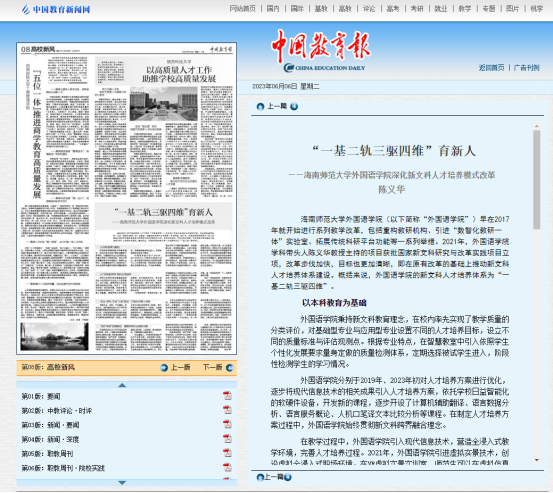Open page link 第02版：中教评论·时评
The height and width of the screenshot is (493, 553).
pos(57,410)
